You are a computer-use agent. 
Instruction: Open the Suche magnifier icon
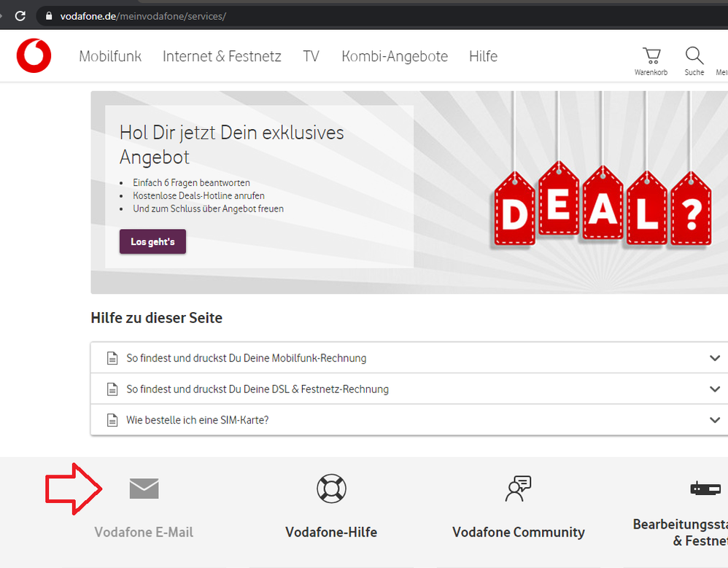(694, 55)
